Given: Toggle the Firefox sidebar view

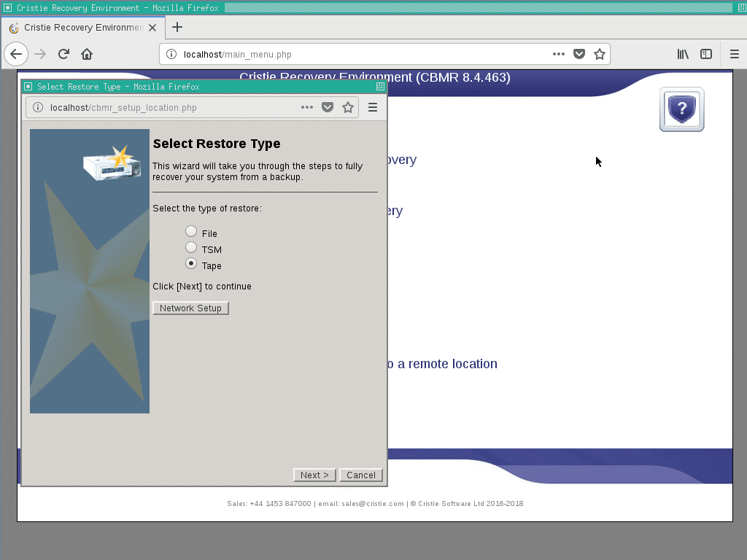Looking at the screenshot, I should (x=706, y=54).
